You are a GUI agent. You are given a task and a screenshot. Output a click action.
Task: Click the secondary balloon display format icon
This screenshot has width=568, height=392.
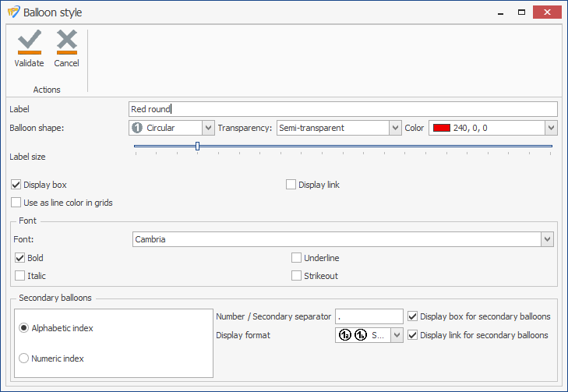(x=352, y=335)
